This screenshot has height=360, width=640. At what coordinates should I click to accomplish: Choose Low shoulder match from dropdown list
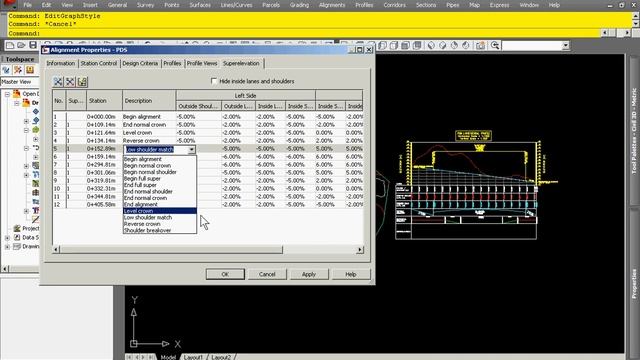point(160,218)
